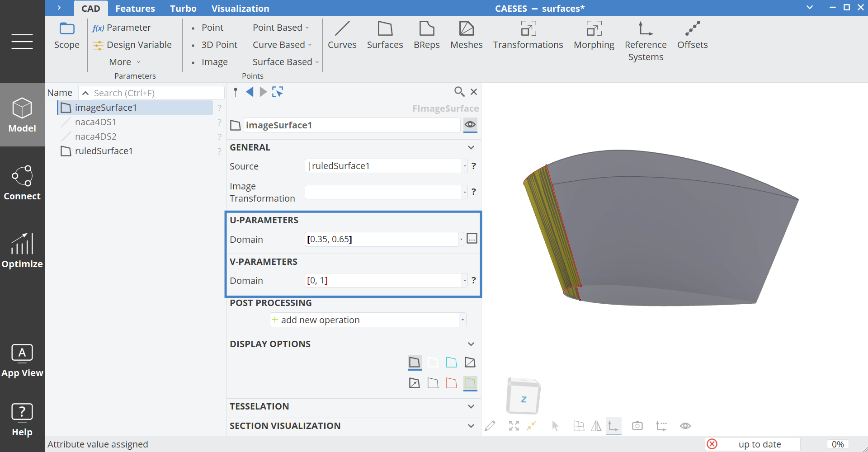Image resolution: width=868 pixels, height=452 pixels.
Task: Activate the mirror view icon below the viewport
Action: click(596, 425)
